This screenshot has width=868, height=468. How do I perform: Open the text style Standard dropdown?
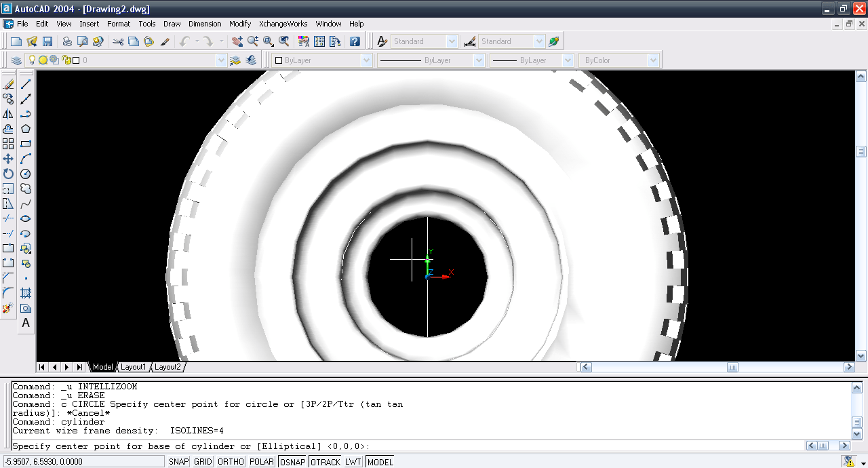click(452, 41)
